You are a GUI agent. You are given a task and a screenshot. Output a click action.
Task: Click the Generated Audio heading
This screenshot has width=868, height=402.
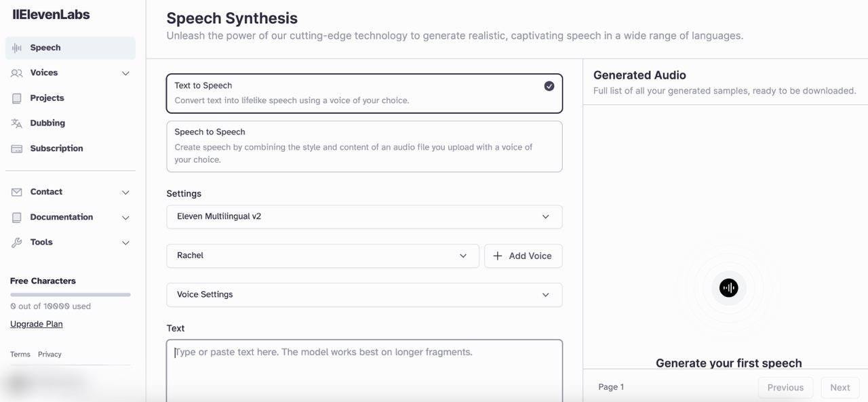(639, 75)
